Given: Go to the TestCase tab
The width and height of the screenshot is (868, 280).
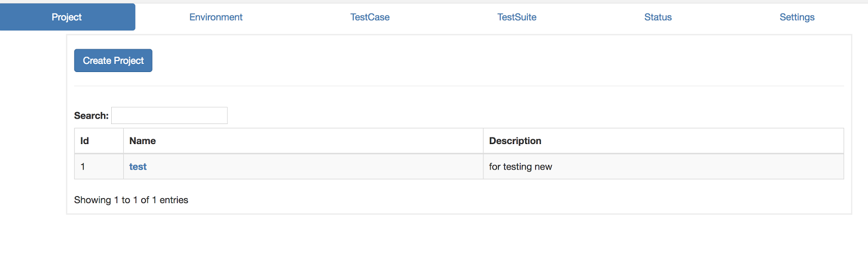Looking at the screenshot, I should click(369, 17).
